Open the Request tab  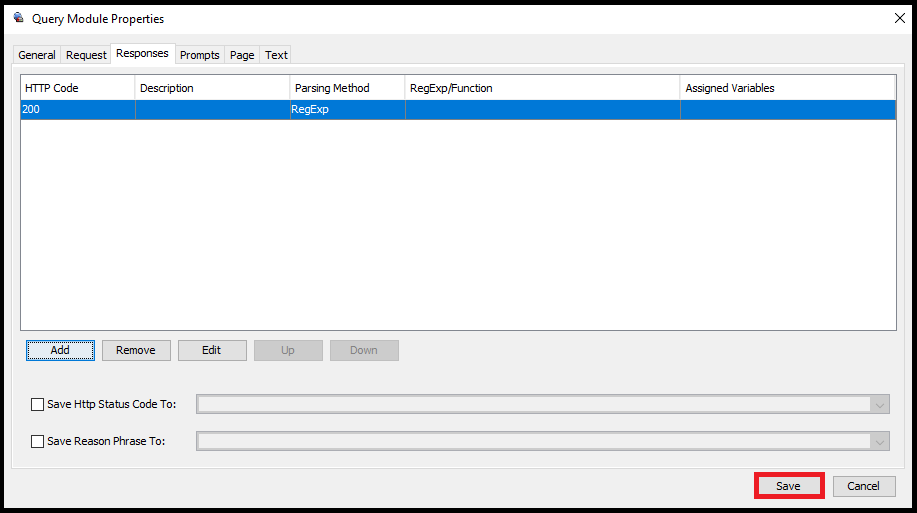point(86,55)
